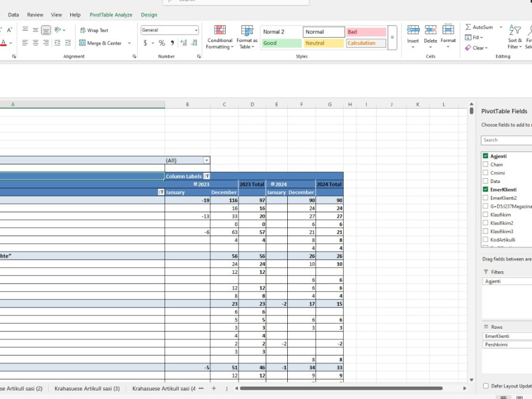Check the EmerKlienti2 field checkbox
532x399 pixels.
point(486,197)
